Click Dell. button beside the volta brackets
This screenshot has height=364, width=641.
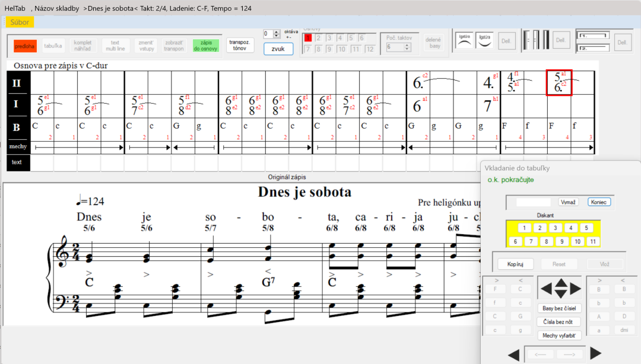click(622, 42)
